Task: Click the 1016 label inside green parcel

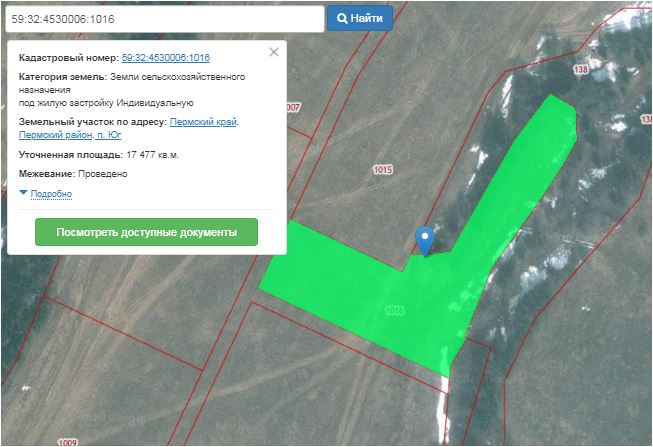Action: [x=394, y=311]
